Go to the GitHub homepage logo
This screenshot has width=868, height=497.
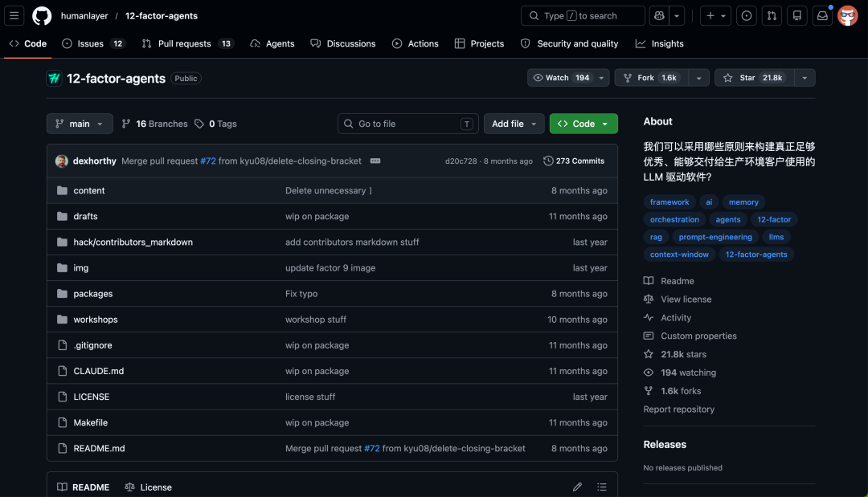(42, 15)
